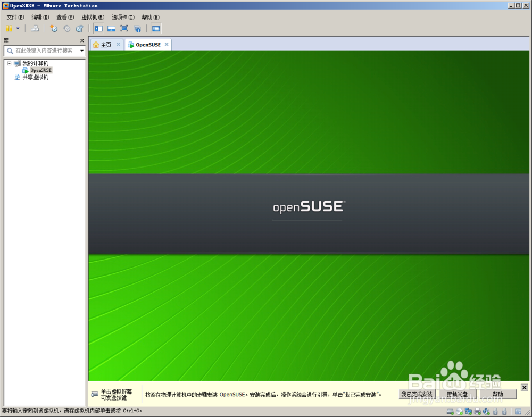Open the power options dropdown arrow beside pause

[x=18, y=29]
